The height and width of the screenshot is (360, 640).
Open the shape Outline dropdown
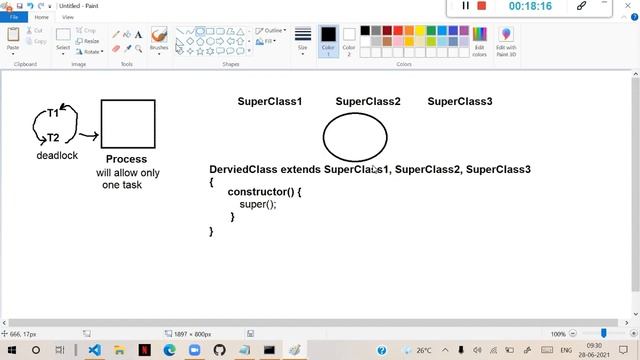271,31
